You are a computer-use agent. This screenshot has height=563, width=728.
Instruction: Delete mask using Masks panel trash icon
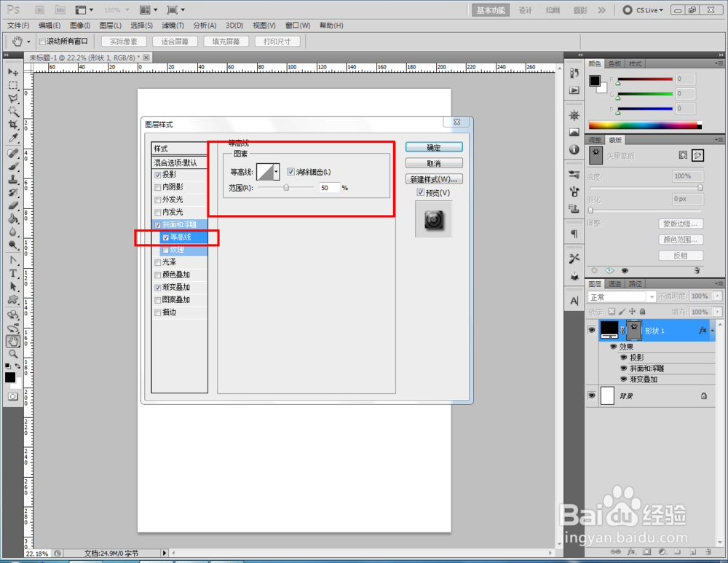[x=697, y=270]
